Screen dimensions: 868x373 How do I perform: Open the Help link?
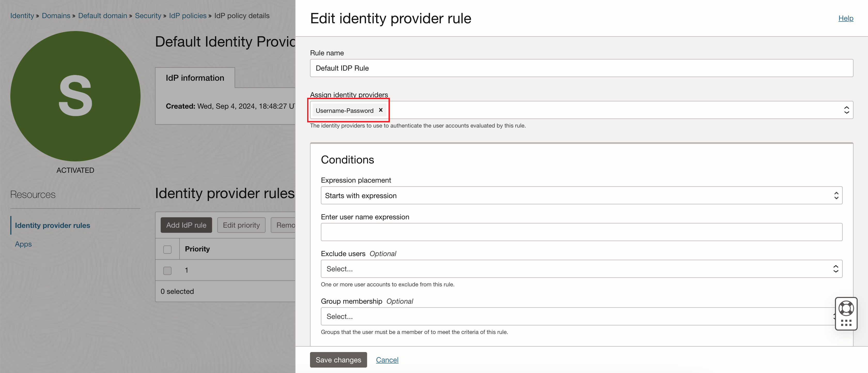846,18
